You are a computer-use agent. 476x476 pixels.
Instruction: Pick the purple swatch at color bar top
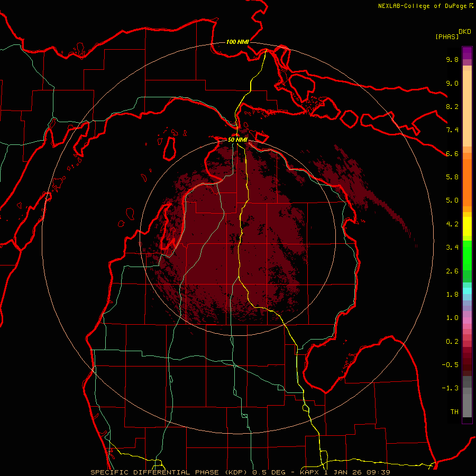[467, 53]
